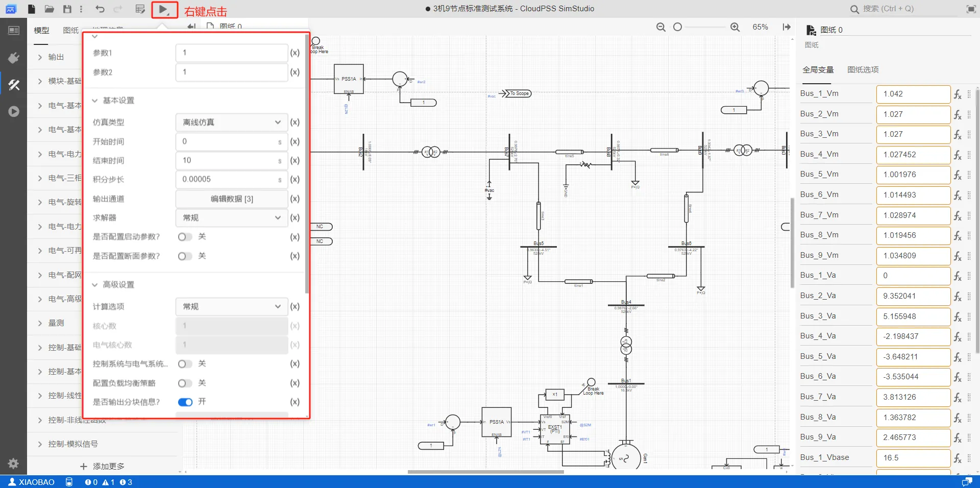Select the implementation tools sidebar icon

14,85
